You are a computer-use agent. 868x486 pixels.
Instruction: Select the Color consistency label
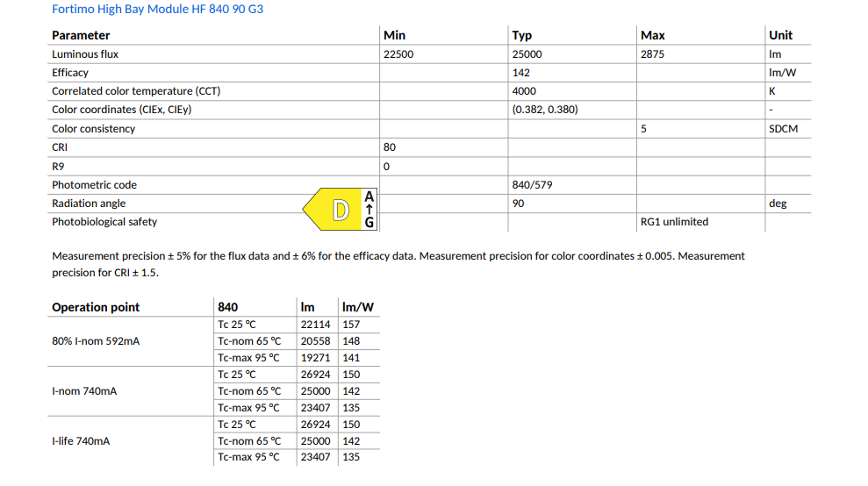point(94,128)
